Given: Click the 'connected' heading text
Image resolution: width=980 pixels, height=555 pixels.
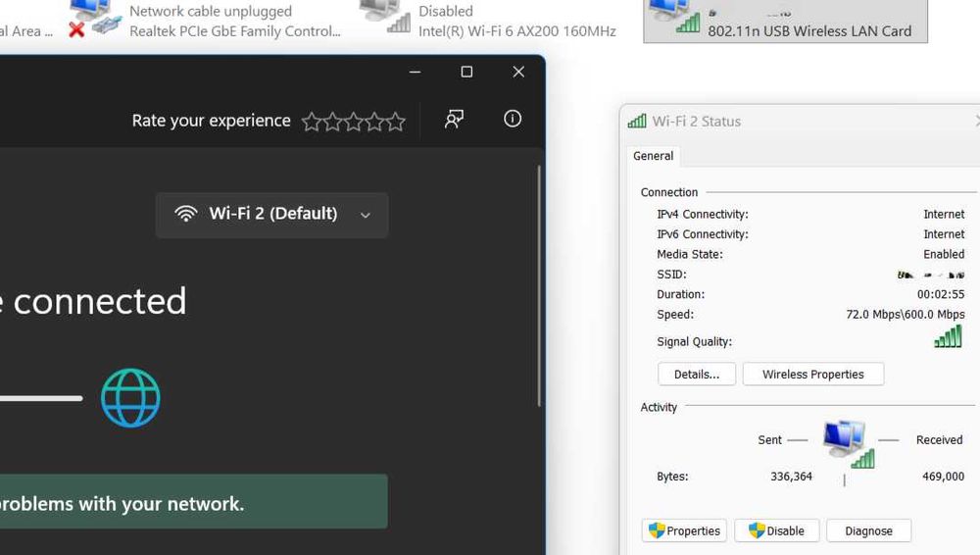Looking at the screenshot, I should point(100,302).
